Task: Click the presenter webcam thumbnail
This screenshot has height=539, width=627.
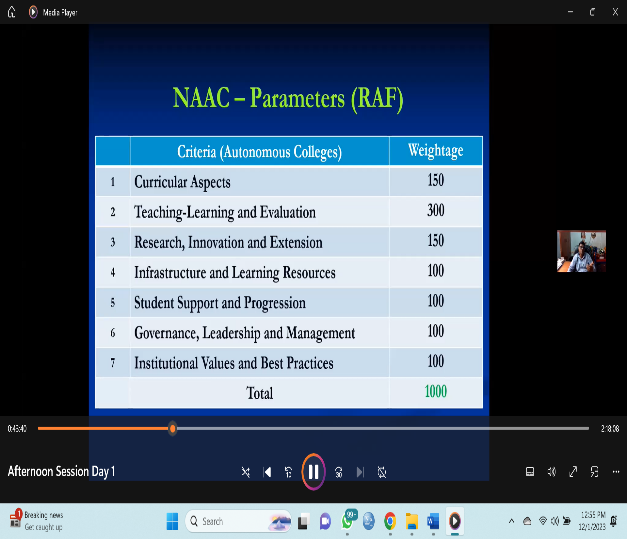Action: click(581, 251)
